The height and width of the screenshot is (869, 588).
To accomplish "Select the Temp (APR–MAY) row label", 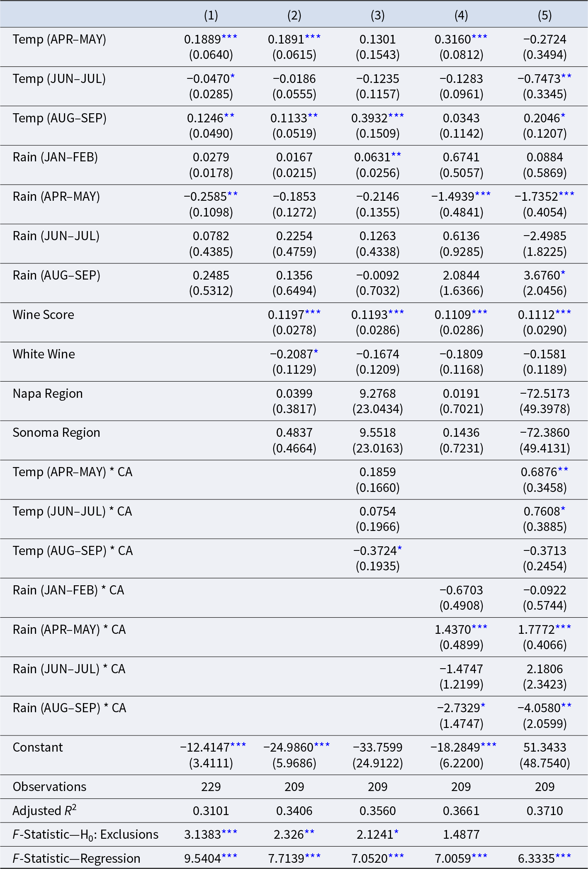I will [59, 39].
